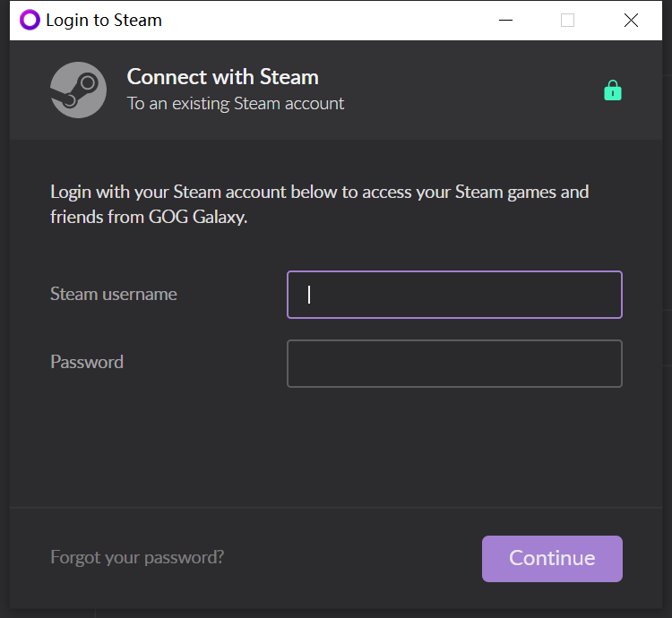Focus the Steam username input field

pyautogui.click(x=454, y=295)
